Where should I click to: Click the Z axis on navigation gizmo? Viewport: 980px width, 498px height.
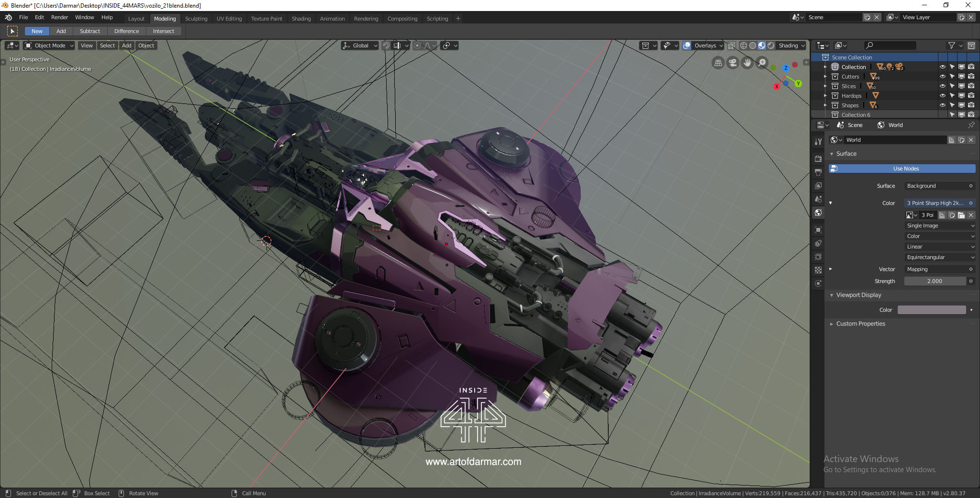tap(786, 68)
